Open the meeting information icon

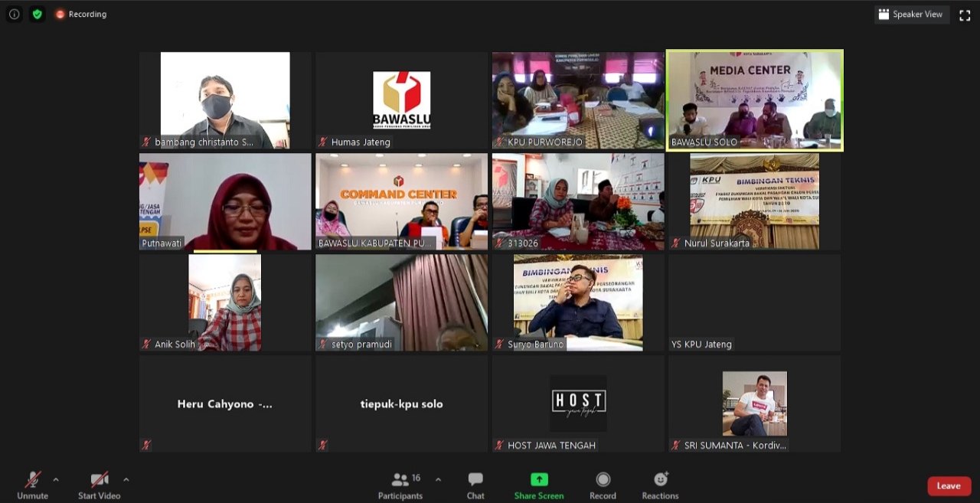(14, 14)
